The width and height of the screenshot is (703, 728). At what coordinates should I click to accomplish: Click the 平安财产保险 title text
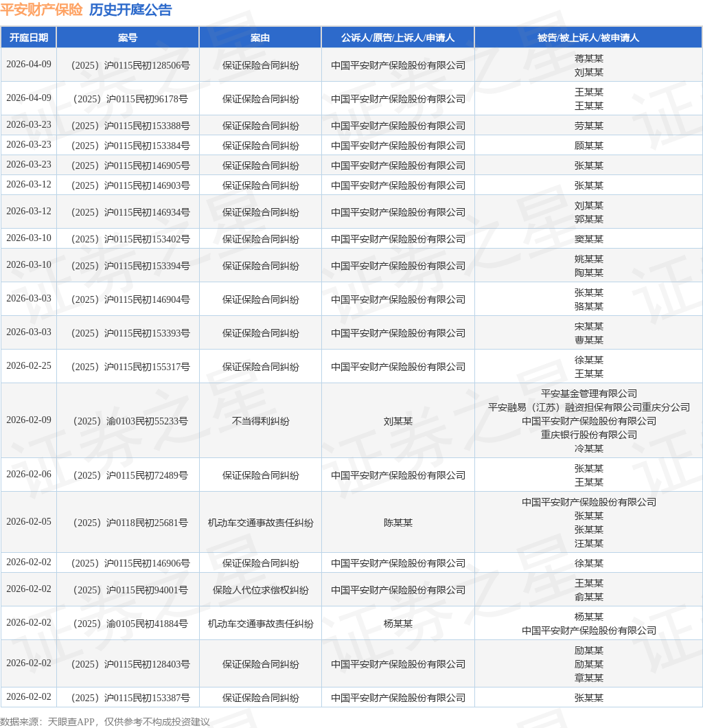click(41, 10)
